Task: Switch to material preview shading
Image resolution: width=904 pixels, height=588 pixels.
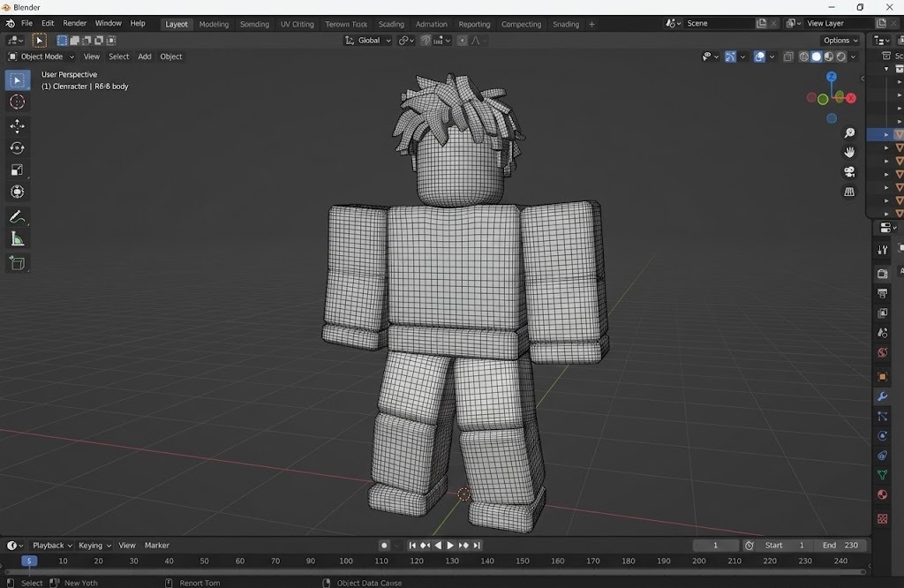Action: (x=829, y=57)
